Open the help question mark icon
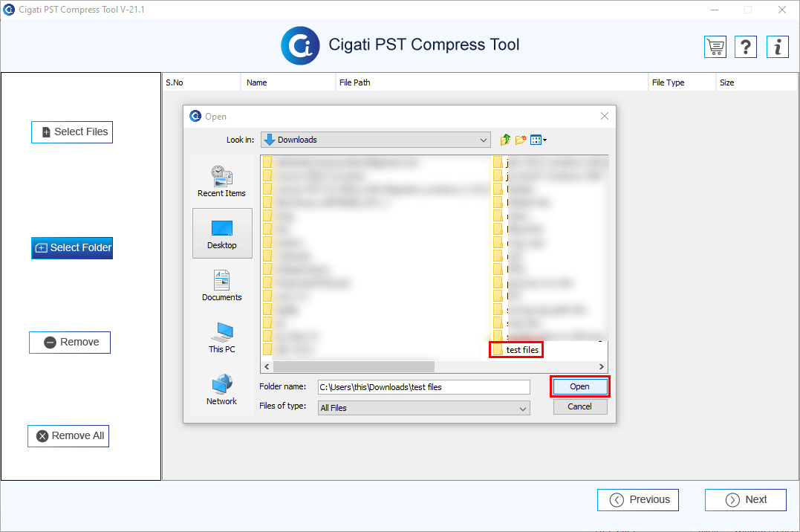The image size is (800, 532). tap(746, 47)
